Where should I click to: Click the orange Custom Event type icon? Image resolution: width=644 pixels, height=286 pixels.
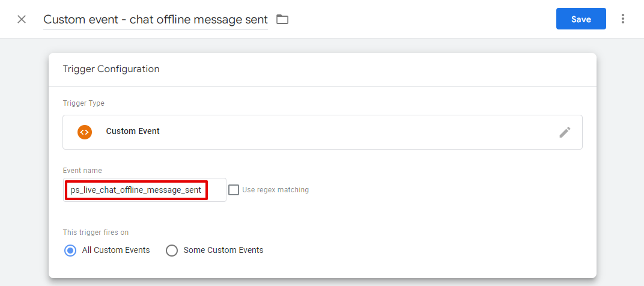point(85,132)
